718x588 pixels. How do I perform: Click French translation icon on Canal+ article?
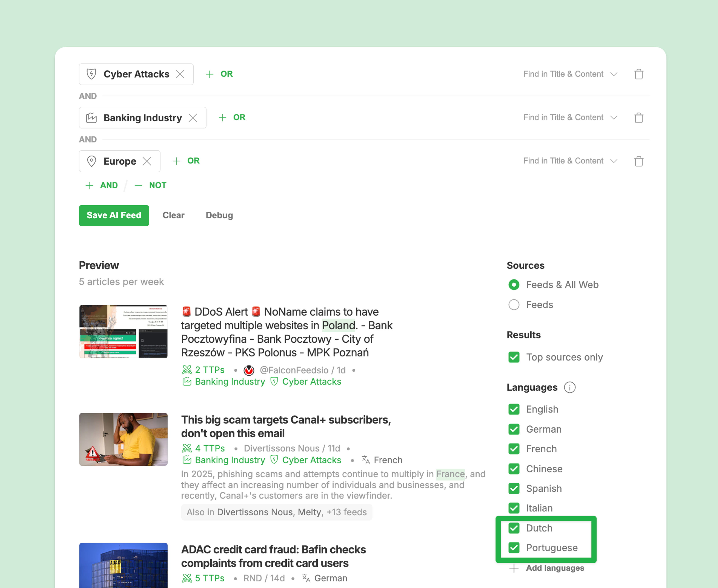366,460
